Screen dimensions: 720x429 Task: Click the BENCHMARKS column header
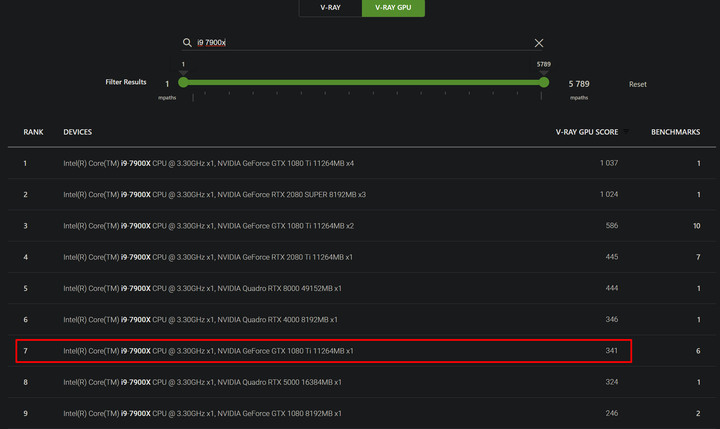675,132
